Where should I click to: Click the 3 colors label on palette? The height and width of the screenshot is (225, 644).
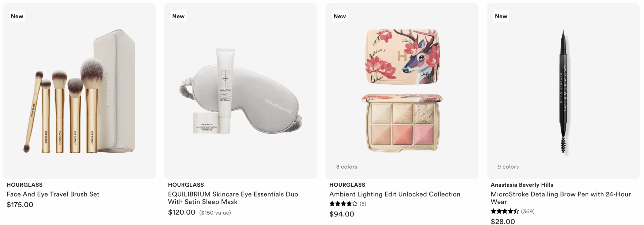click(x=346, y=167)
